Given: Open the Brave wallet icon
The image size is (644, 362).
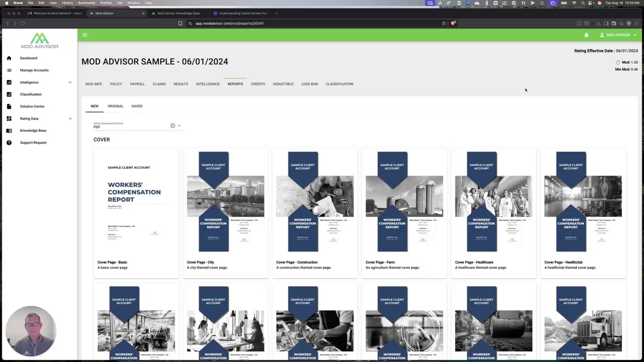Looking at the screenshot, I should 614,23.
